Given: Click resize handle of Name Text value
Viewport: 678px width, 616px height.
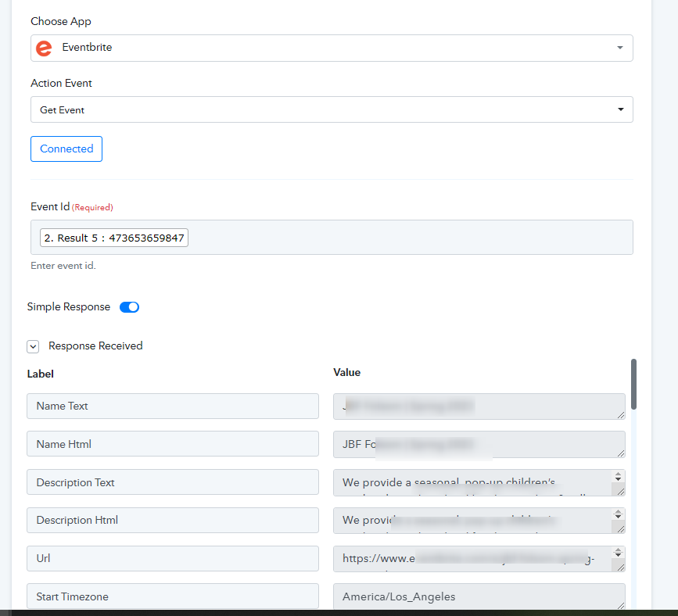Looking at the screenshot, I should pos(621,415).
